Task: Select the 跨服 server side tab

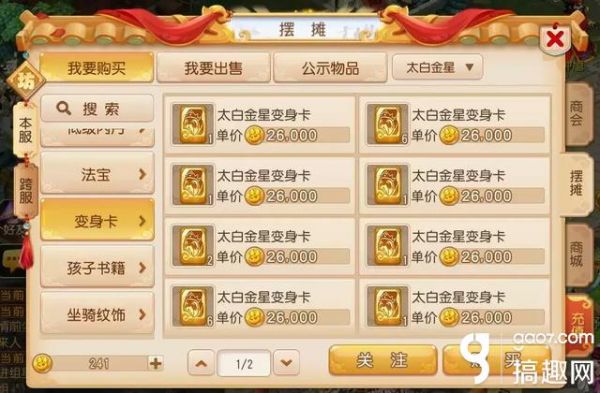Action: click(26, 191)
